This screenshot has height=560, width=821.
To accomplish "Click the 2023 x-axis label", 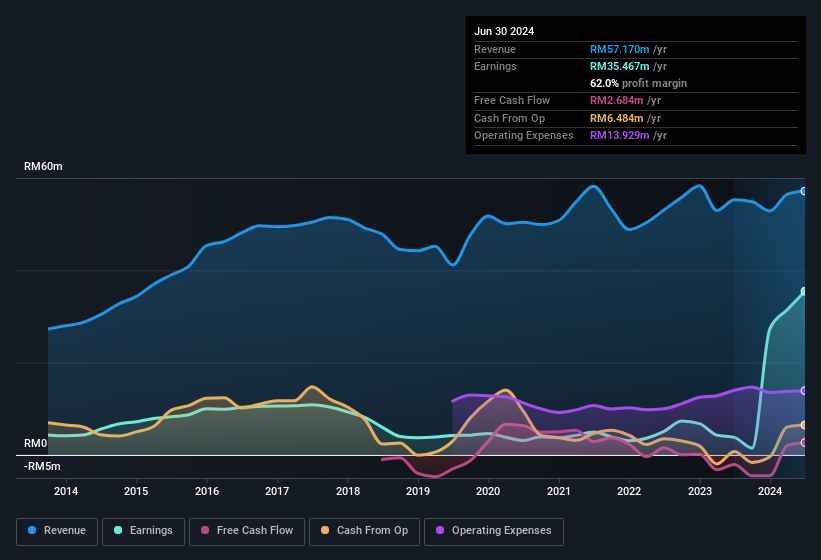I will pos(700,491).
